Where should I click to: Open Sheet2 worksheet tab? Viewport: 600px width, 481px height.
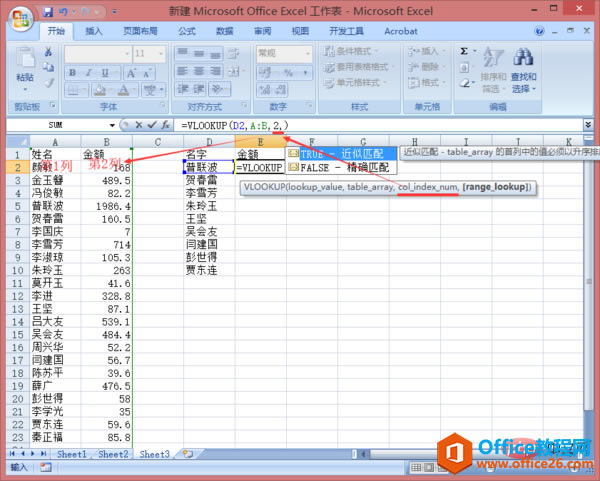(x=113, y=454)
